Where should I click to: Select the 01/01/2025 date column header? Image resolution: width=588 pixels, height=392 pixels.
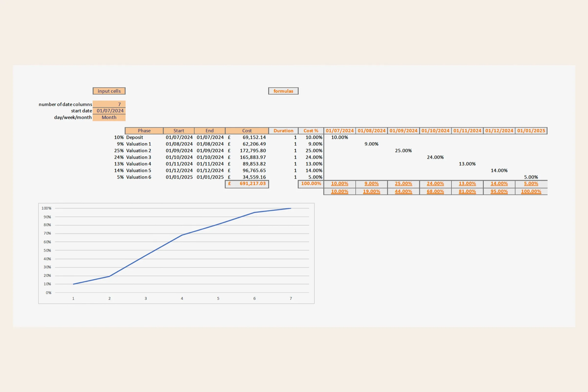pyautogui.click(x=531, y=131)
